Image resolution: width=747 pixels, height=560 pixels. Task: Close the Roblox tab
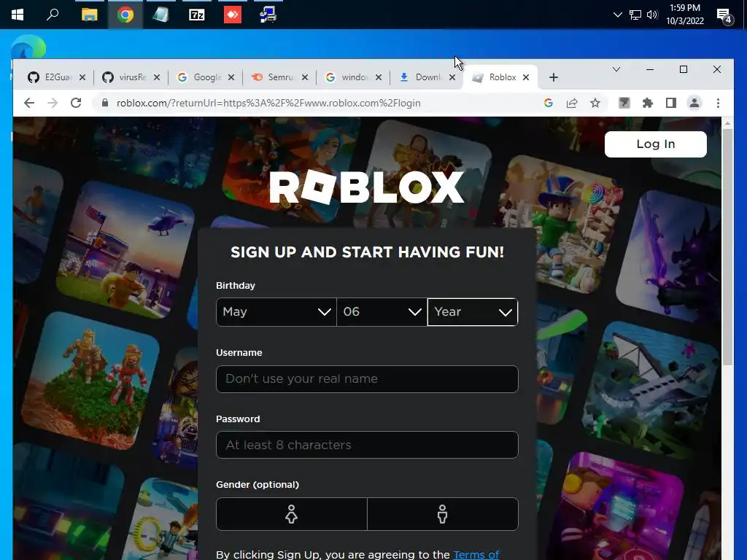tap(525, 77)
